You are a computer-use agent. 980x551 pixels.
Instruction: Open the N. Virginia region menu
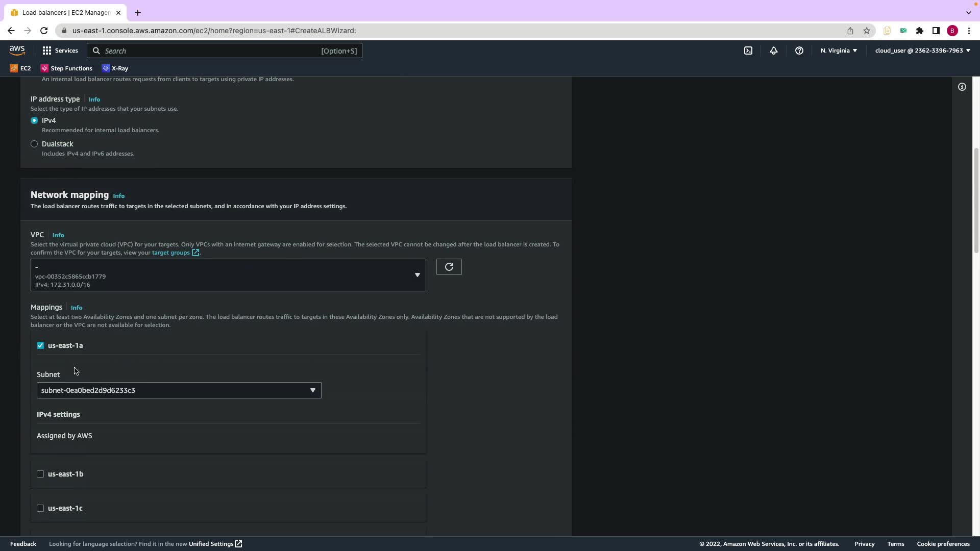838,51
